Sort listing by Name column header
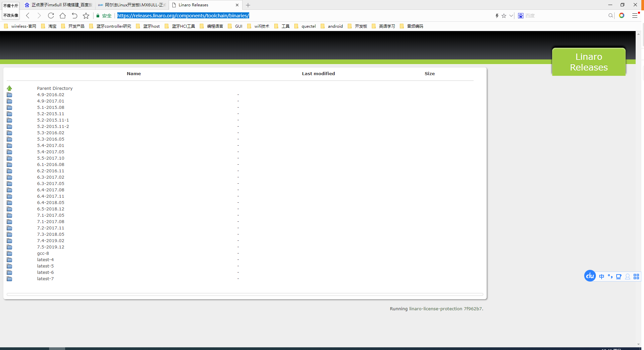 [134, 73]
